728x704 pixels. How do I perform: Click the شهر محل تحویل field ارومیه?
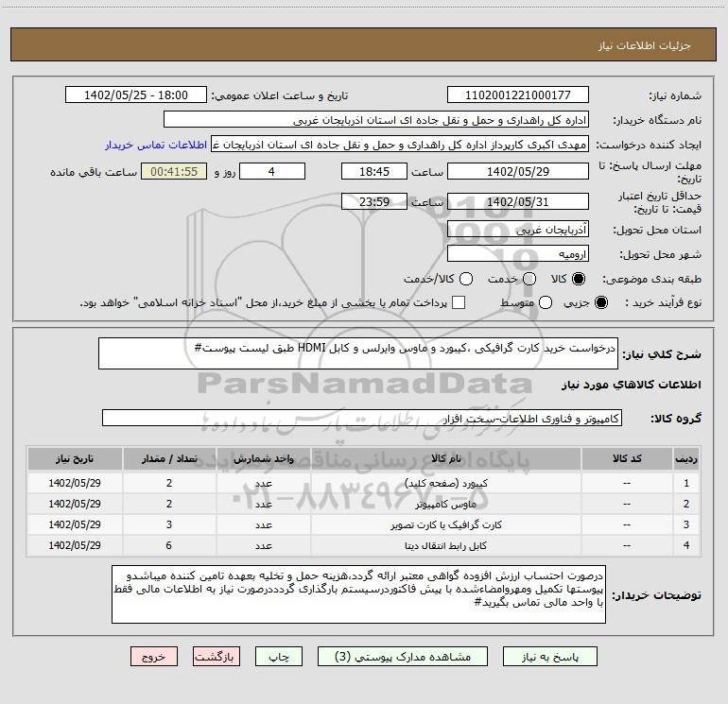tap(518, 253)
